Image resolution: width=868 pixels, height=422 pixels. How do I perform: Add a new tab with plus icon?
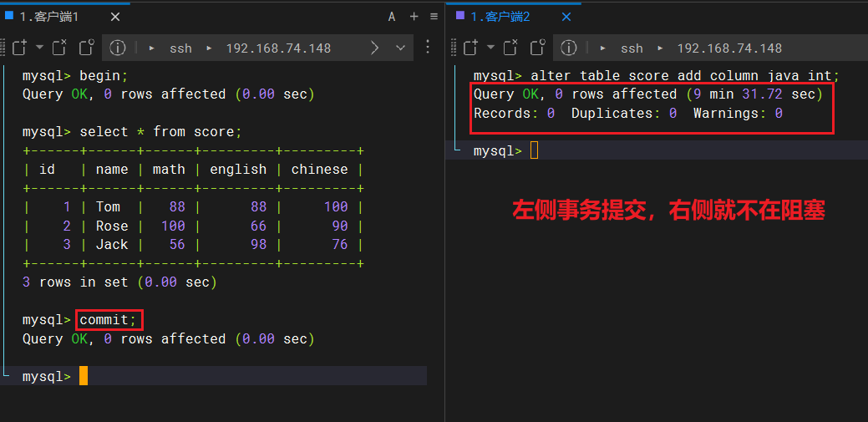(x=414, y=17)
